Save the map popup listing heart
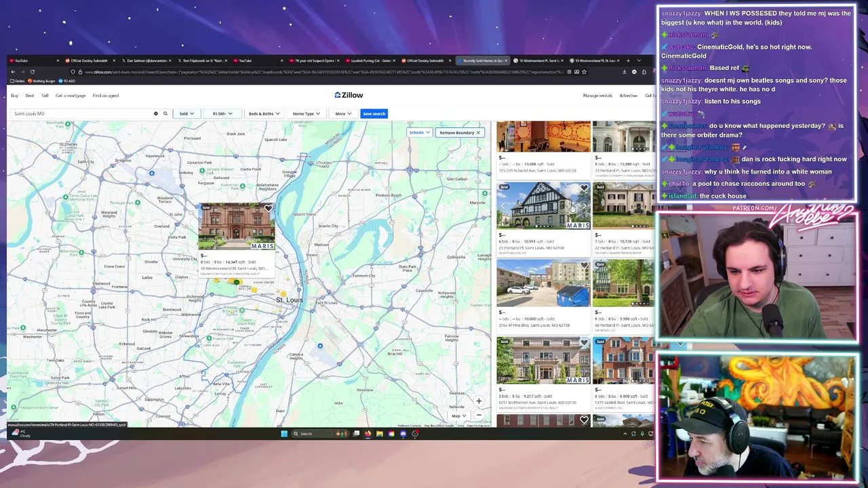 [x=269, y=209]
